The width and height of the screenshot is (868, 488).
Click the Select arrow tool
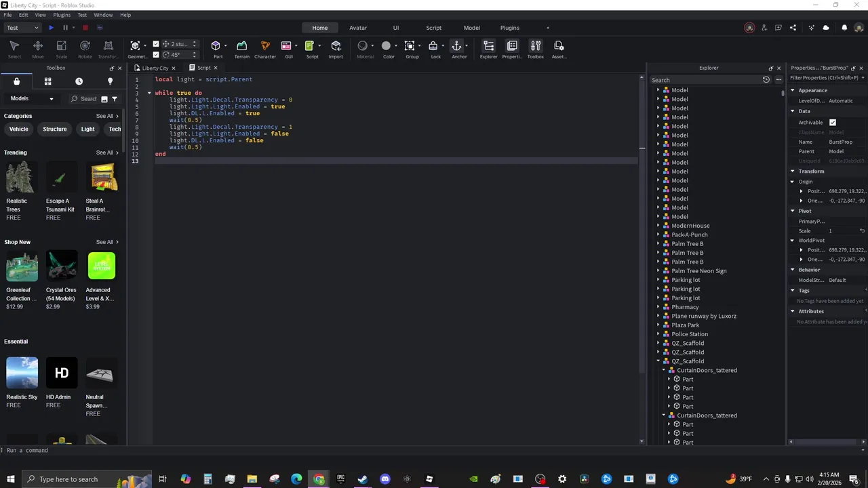click(14, 49)
